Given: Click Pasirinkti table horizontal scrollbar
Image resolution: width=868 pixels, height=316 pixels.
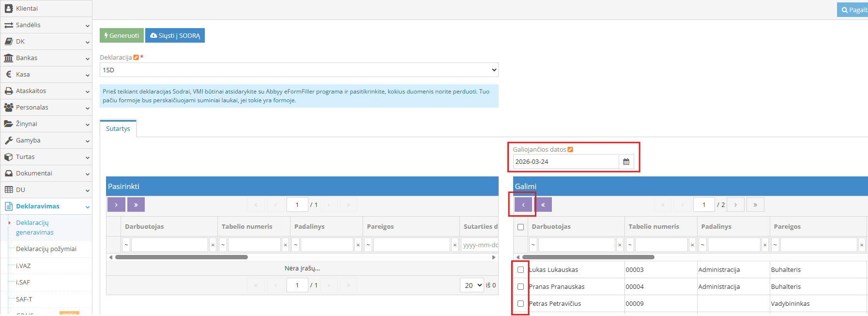Looking at the screenshot, I should coord(182,257).
